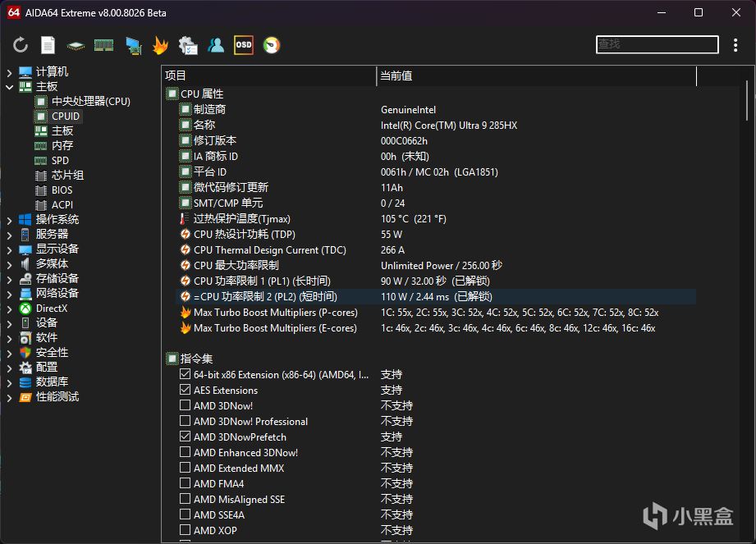Viewport: 756px width, 544px height.
Task: Click the 设备 category icon
Action: [x=25, y=322]
